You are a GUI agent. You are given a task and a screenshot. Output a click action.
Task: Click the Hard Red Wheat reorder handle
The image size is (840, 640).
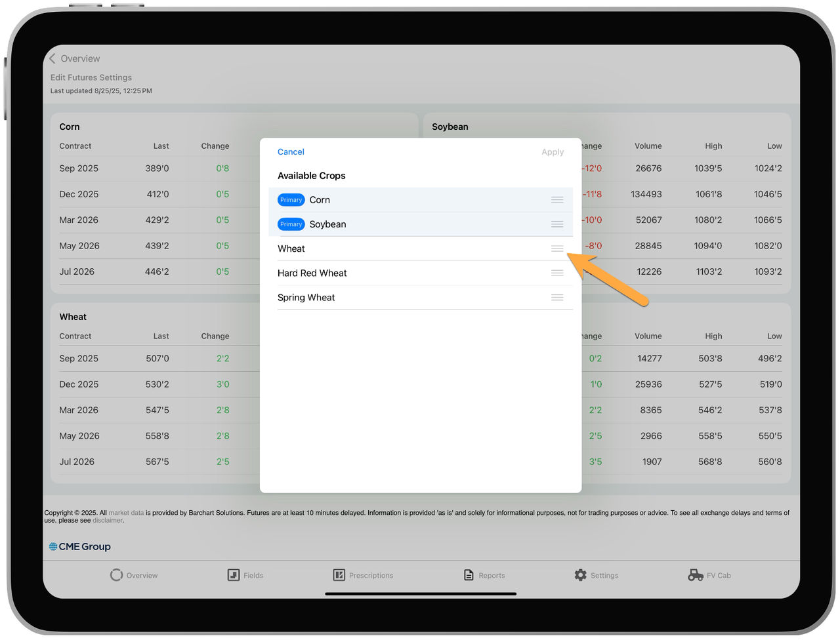pyautogui.click(x=557, y=273)
